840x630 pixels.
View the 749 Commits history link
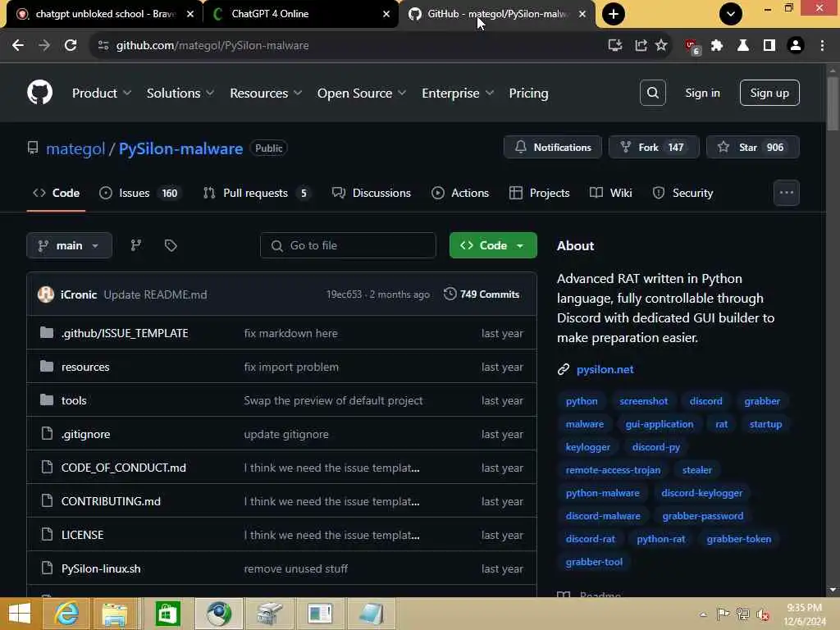tap(482, 294)
